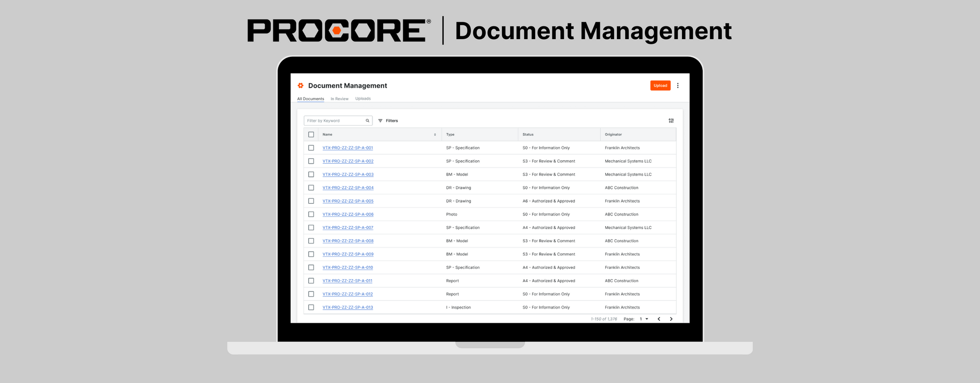Open document VTX-PRO-ZZ-ZZ-SP-A-012 link
Image resolution: width=980 pixels, height=383 pixels.
pyautogui.click(x=348, y=294)
